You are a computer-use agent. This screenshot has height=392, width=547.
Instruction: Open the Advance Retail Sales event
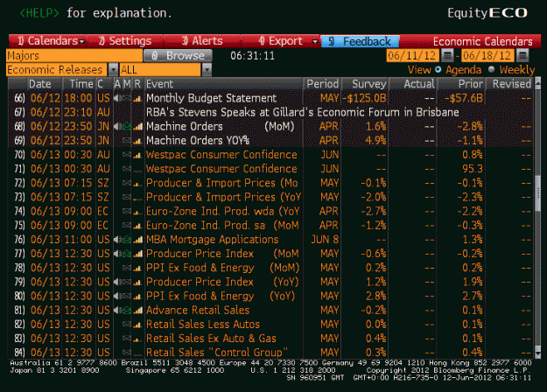point(198,310)
